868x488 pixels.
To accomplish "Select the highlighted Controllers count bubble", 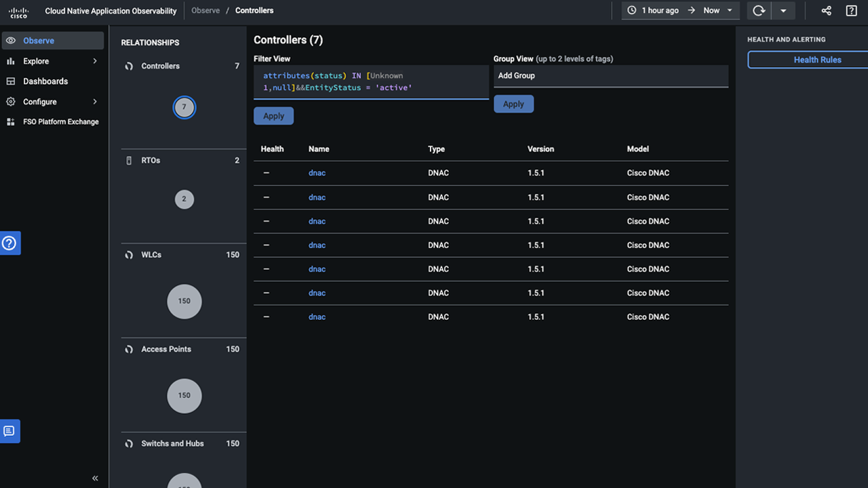I will coord(184,106).
